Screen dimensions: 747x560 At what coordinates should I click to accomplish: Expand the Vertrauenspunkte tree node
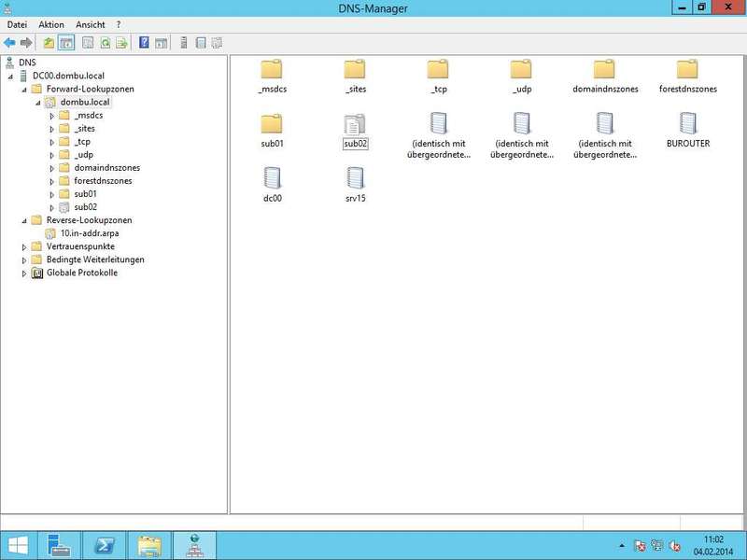(24, 246)
